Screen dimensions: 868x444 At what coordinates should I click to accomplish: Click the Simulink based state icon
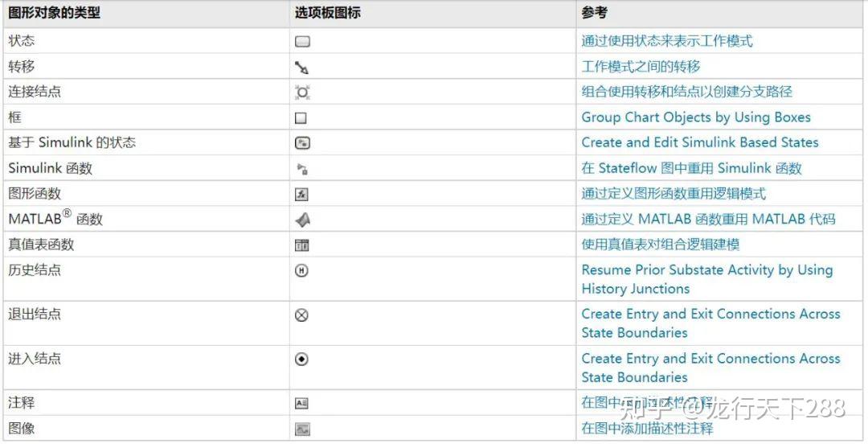pos(302,143)
